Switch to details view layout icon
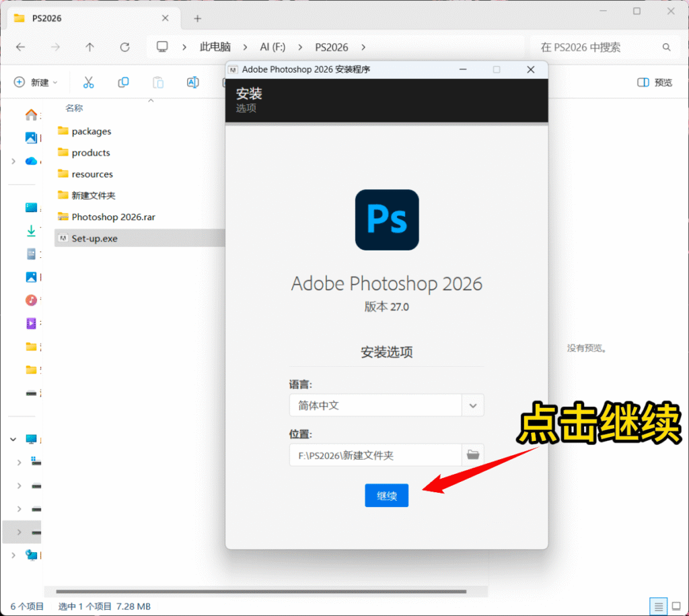Image resolution: width=689 pixels, height=616 pixels. [659, 606]
